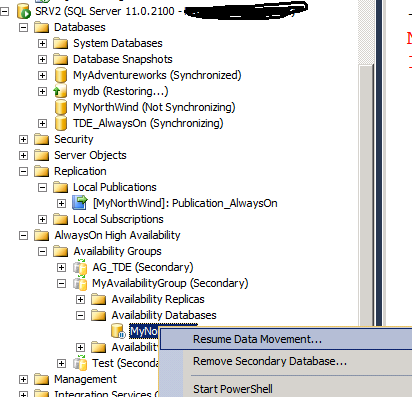
Task: Click the MyAdventureworks database cylinder icon
Action: pyautogui.click(x=61, y=75)
